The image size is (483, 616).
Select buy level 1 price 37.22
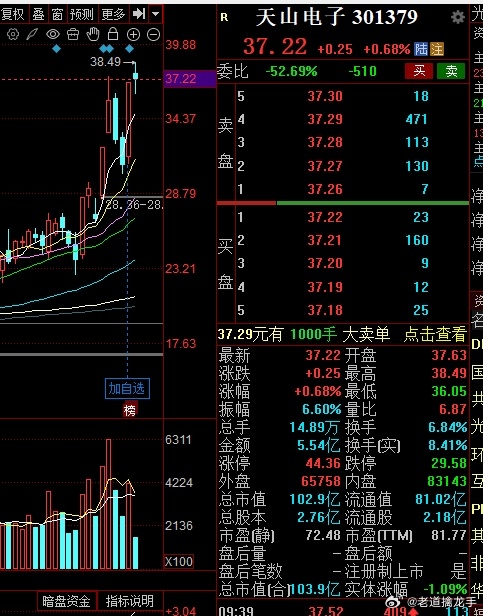coord(325,217)
